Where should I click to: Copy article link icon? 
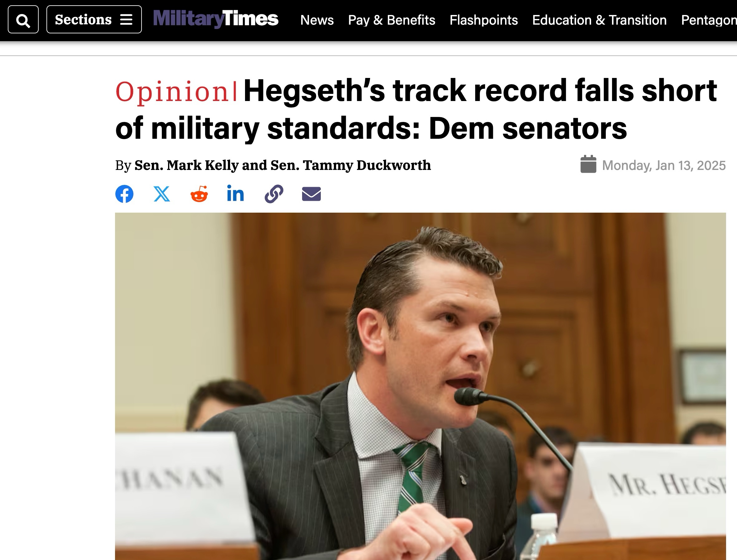[x=274, y=194]
